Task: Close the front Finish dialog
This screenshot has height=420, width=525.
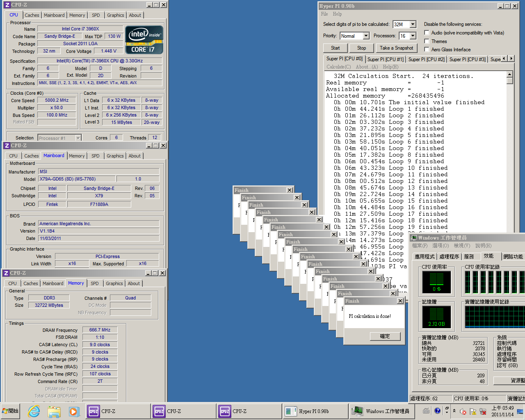Action: [x=400, y=301]
